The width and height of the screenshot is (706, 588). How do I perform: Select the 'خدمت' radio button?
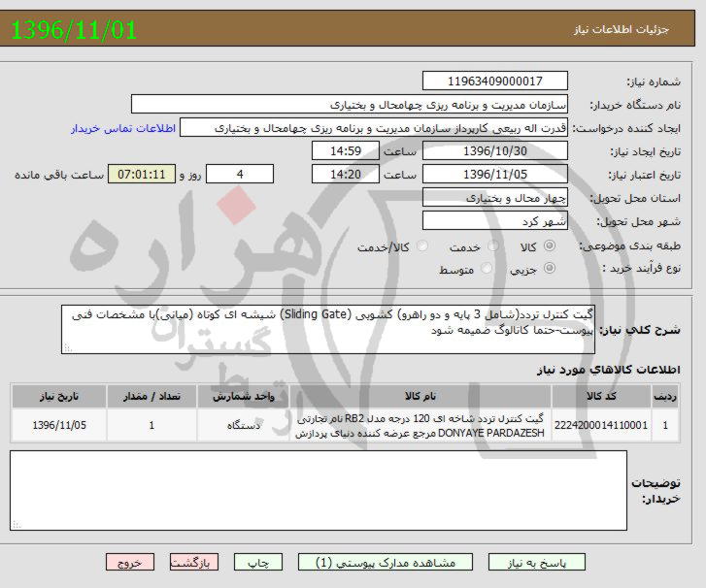tap(493, 245)
